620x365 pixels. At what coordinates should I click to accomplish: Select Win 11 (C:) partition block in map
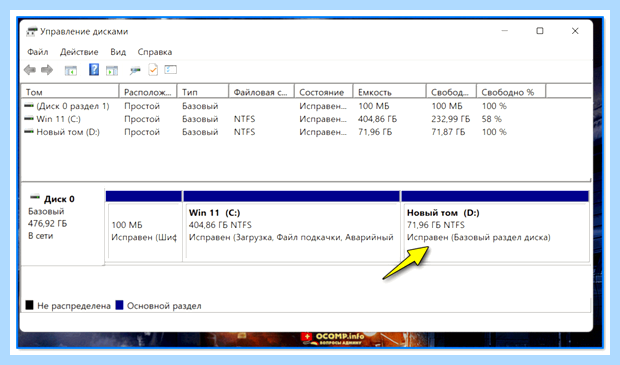[291, 226]
